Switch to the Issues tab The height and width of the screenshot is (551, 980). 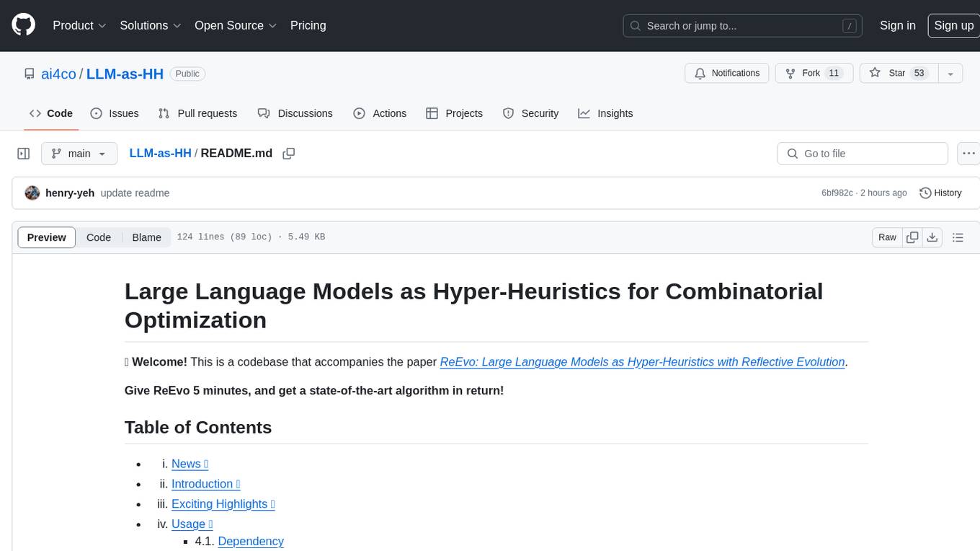point(115,113)
